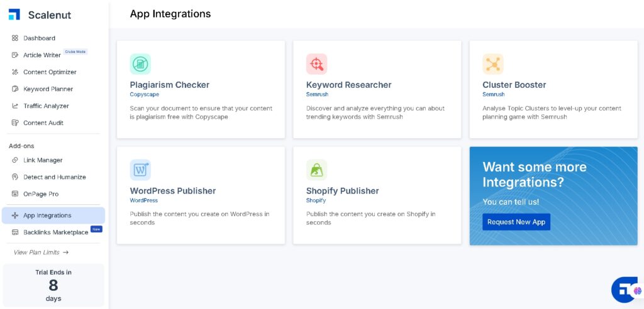Image resolution: width=644 pixels, height=309 pixels.
Task: Open the chat widget icon bottom corner
Action: pos(626,290)
